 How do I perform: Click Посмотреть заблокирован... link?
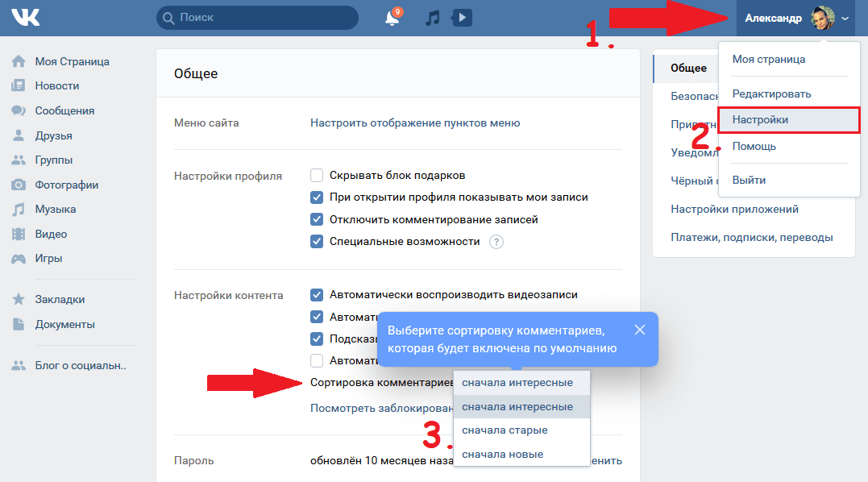click(x=381, y=409)
